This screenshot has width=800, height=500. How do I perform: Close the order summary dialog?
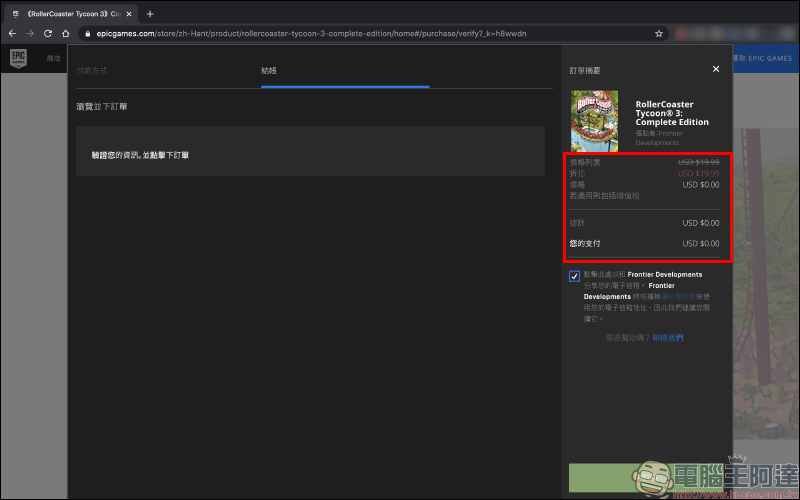716,69
